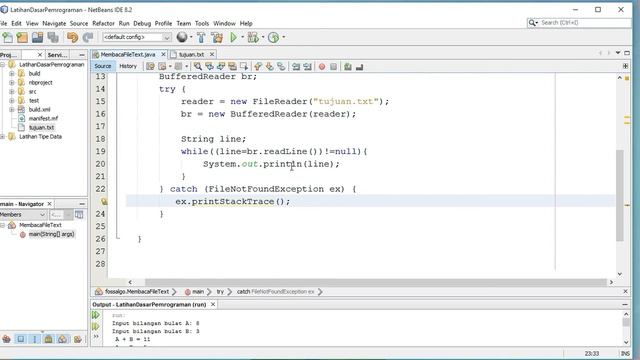Viewport: 640px width, 360px height.
Task: Click the Find Selection magnifier icon
Action: 198,67
